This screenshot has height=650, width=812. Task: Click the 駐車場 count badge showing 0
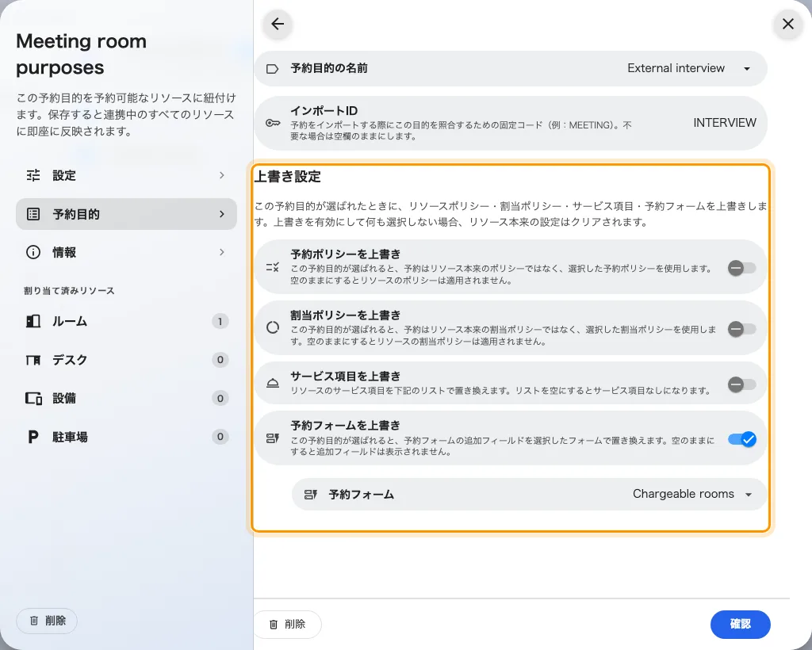point(220,437)
